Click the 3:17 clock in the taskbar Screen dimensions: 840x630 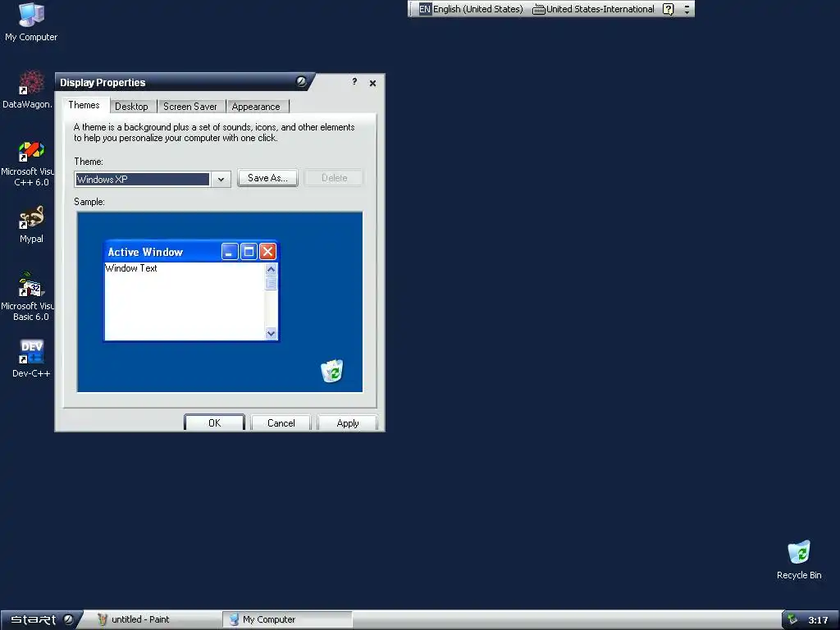pyautogui.click(x=818, y=620)
